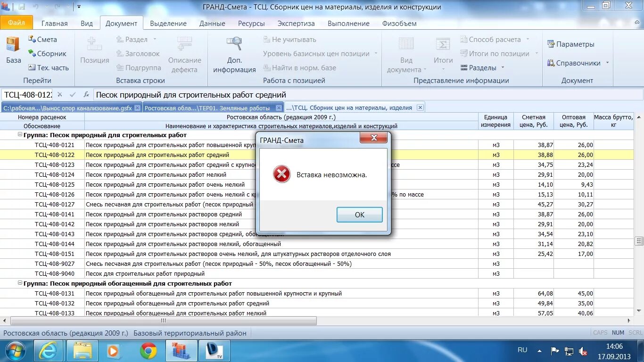Screen dimensions: 644x362
Task: Switch to Выделение ribbon tab
Action: coord(168,23)
